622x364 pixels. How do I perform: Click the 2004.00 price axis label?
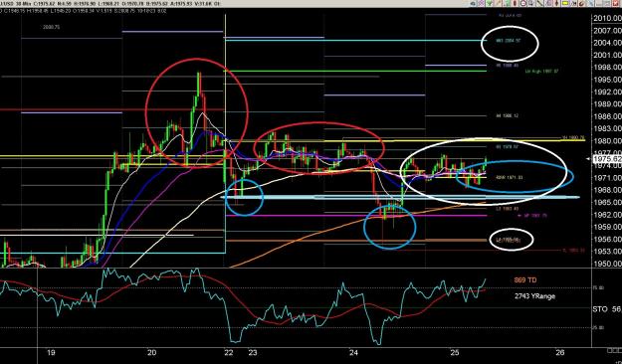point(607,43)
